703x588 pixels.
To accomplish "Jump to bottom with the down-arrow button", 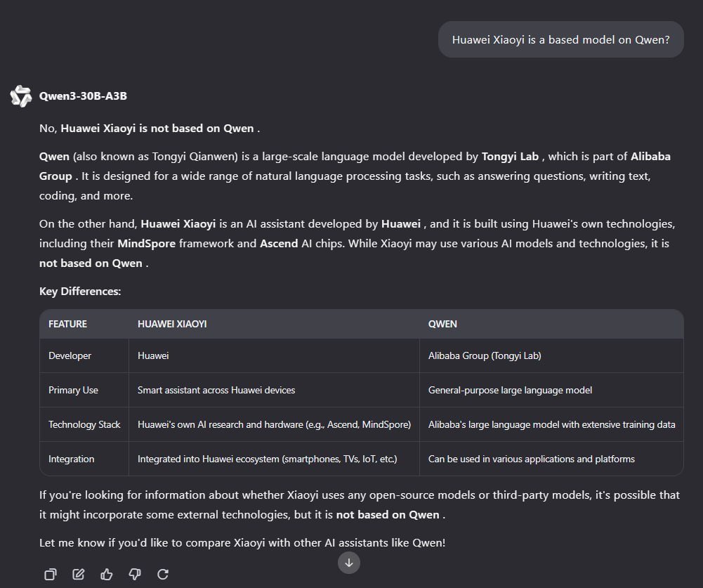I will pyautogui.click(x=349, y=563).
